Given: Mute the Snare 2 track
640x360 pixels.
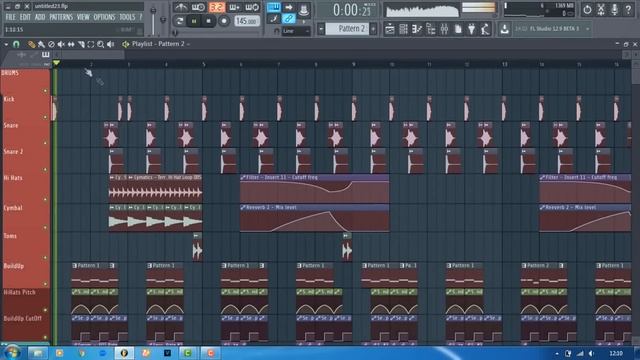Looking at the screenshot, I should pos(45,169).
